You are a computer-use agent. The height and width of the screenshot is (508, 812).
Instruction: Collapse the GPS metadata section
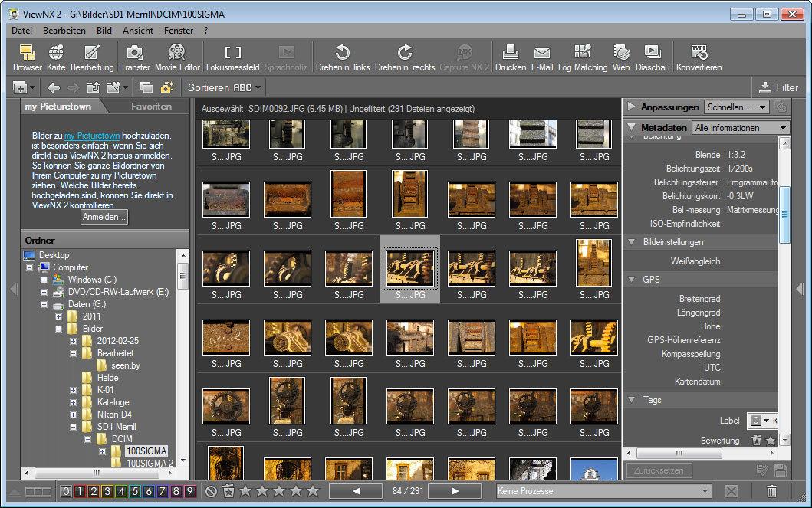pyautogui.click(x=632, y=280)
